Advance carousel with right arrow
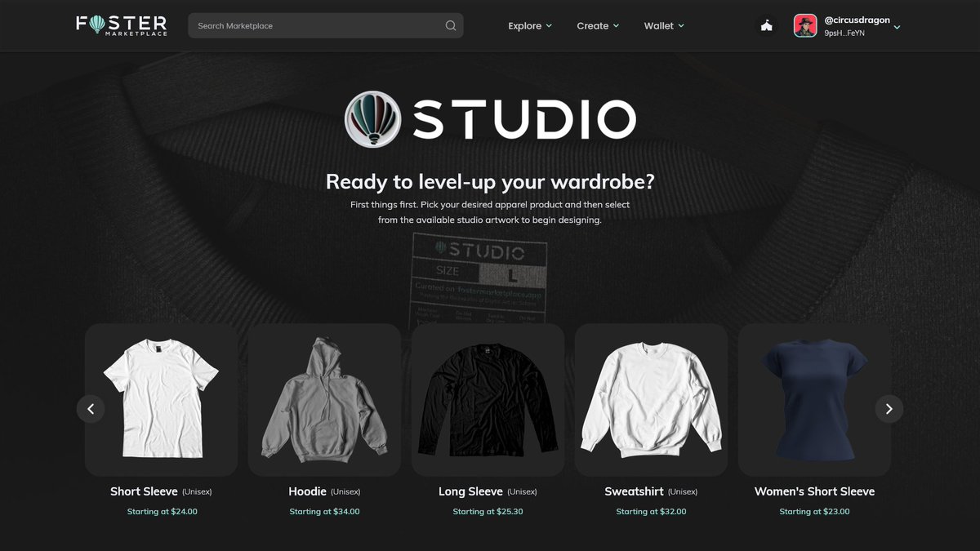The image size is (980, 551). (889, 409)
